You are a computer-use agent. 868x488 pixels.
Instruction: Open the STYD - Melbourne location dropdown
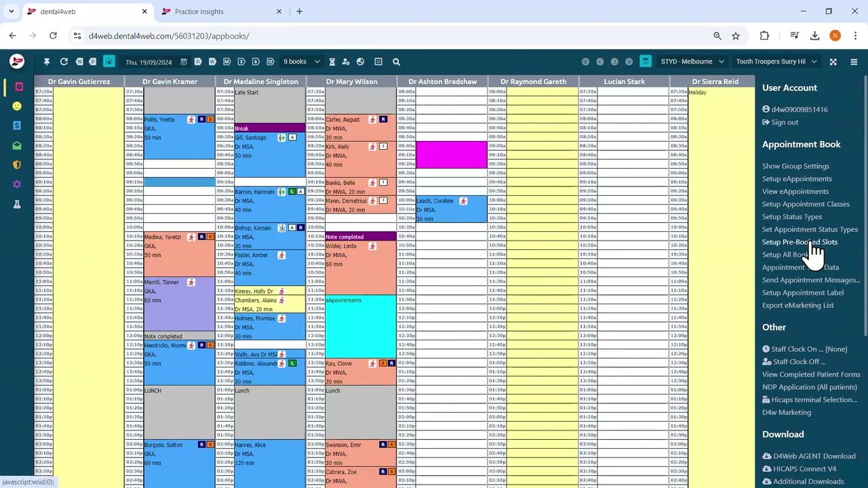[692, 62]
